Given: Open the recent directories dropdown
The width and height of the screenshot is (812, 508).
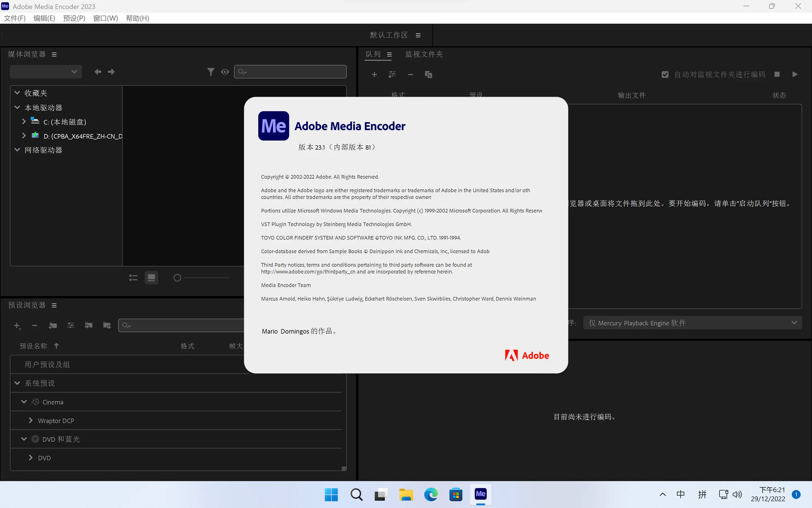Looking at the screenshot, I should tap(46, 72).
